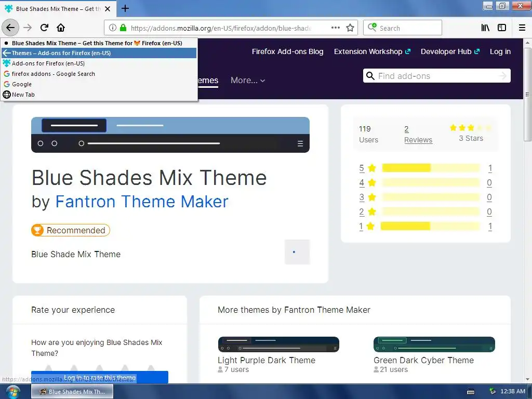Screen dimensions: 532x399
Task: Click Blue Shades Mix taskbar button
Action: [x=72, y=392]
